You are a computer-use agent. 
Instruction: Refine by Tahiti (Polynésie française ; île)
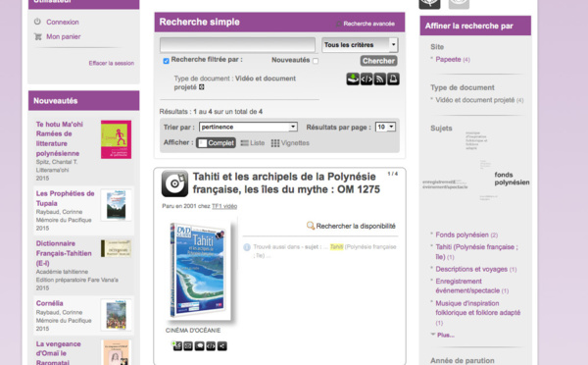476,251
